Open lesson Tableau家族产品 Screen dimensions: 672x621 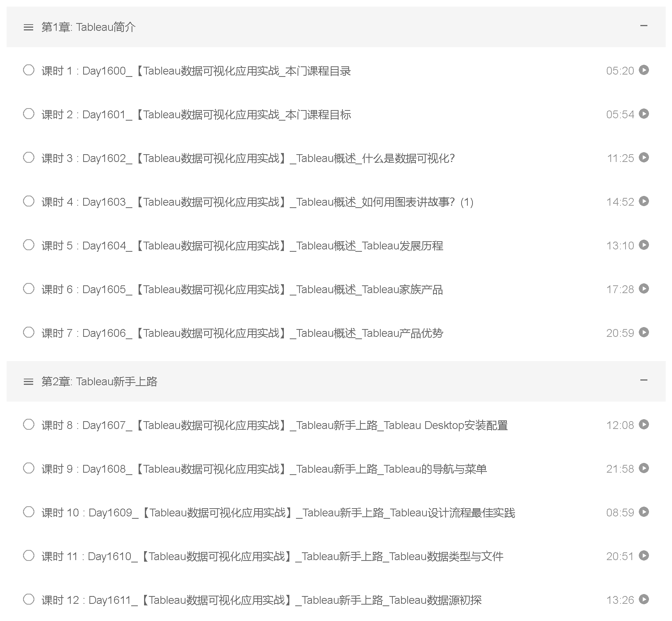coord(242,290)
